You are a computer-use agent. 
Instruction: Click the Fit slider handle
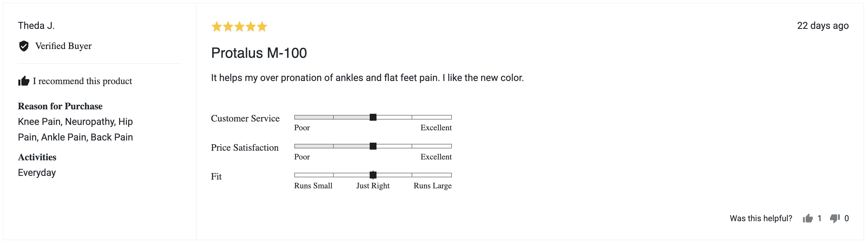pos(373,175)
